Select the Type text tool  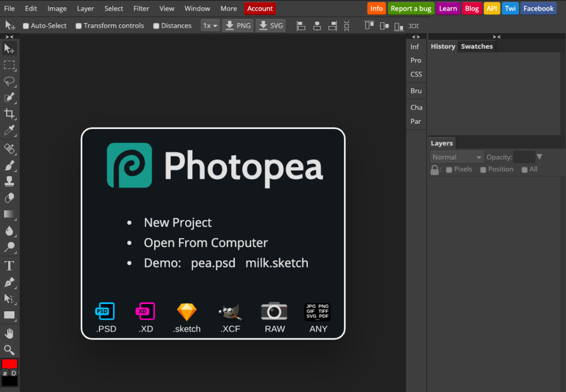click(x=9, y=266)
